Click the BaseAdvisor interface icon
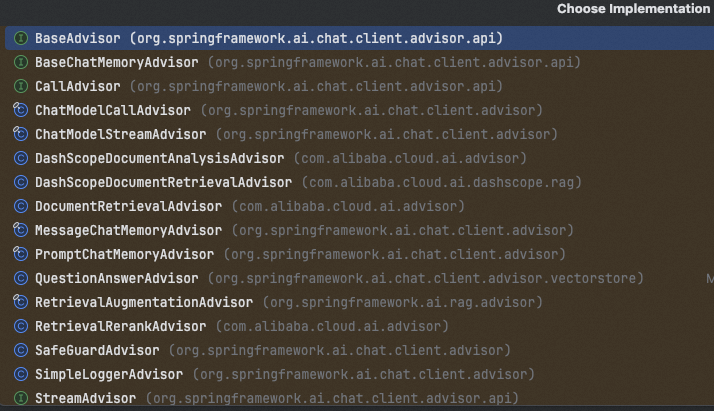714x411 pixels. (20, 38)
